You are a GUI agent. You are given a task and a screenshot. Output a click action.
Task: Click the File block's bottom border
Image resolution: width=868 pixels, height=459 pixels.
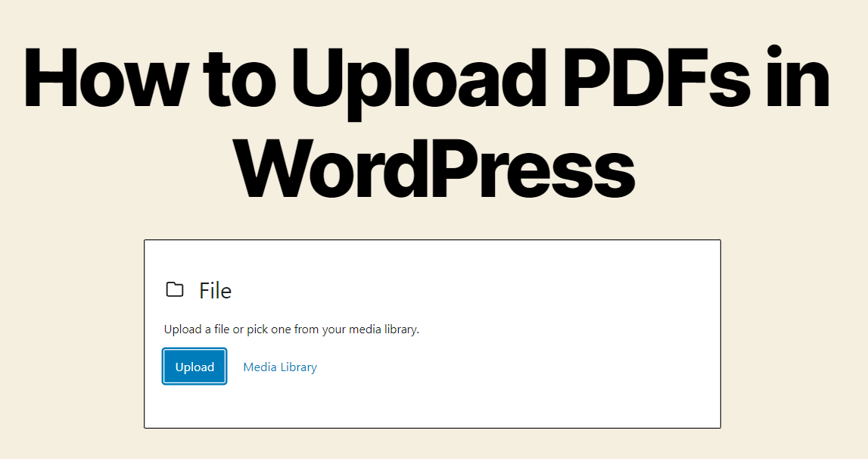click(x=432, y=427)
